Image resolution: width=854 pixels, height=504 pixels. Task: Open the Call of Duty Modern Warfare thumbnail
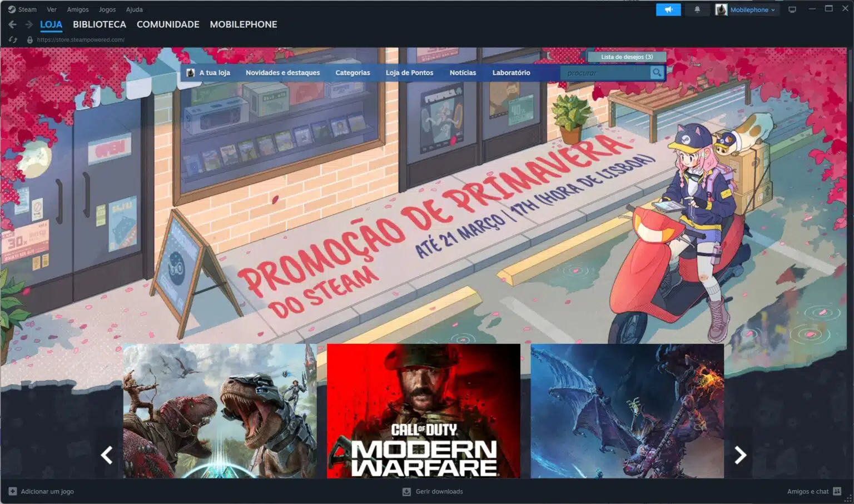[x=424, y=411]
